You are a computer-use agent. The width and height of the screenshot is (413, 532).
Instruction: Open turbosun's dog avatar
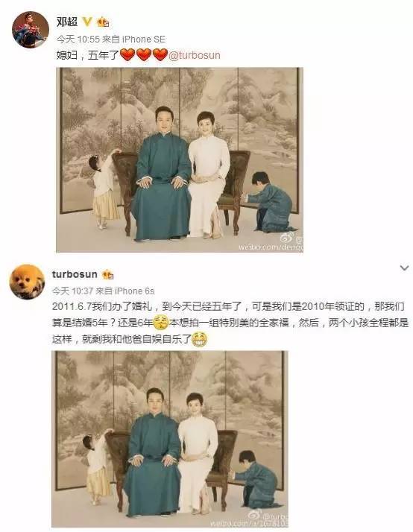[27, 282]
